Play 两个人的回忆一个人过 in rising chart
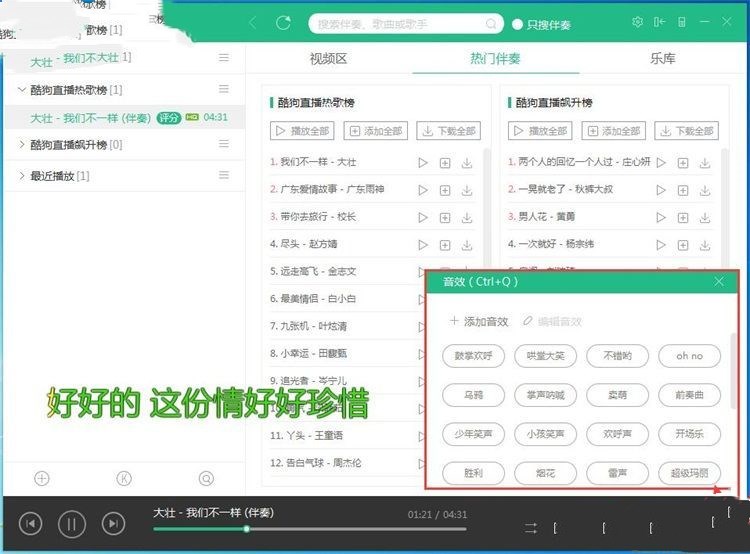Viewport: 750px width, 554px height. [x=661, y=163]
